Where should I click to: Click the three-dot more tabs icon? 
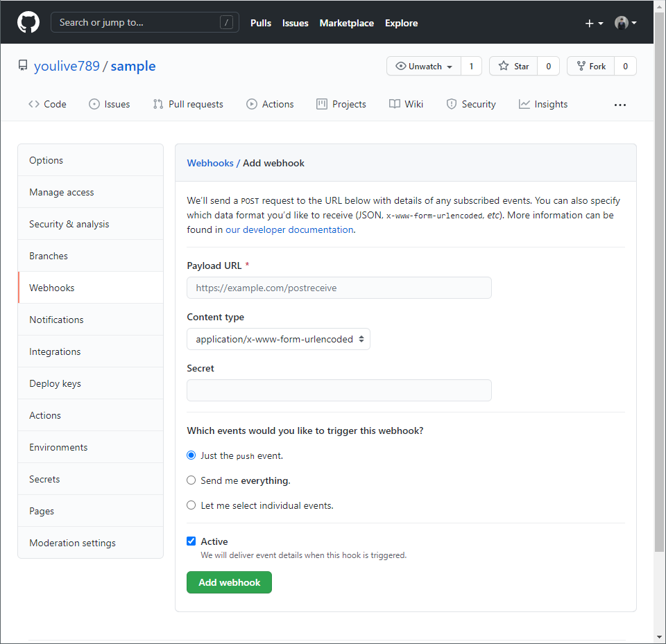[x=620, y=105]
